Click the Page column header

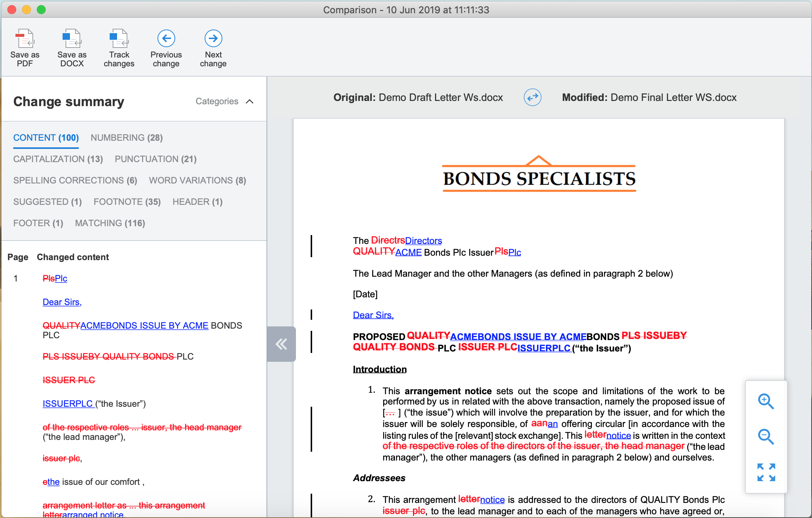coord(18,257)
